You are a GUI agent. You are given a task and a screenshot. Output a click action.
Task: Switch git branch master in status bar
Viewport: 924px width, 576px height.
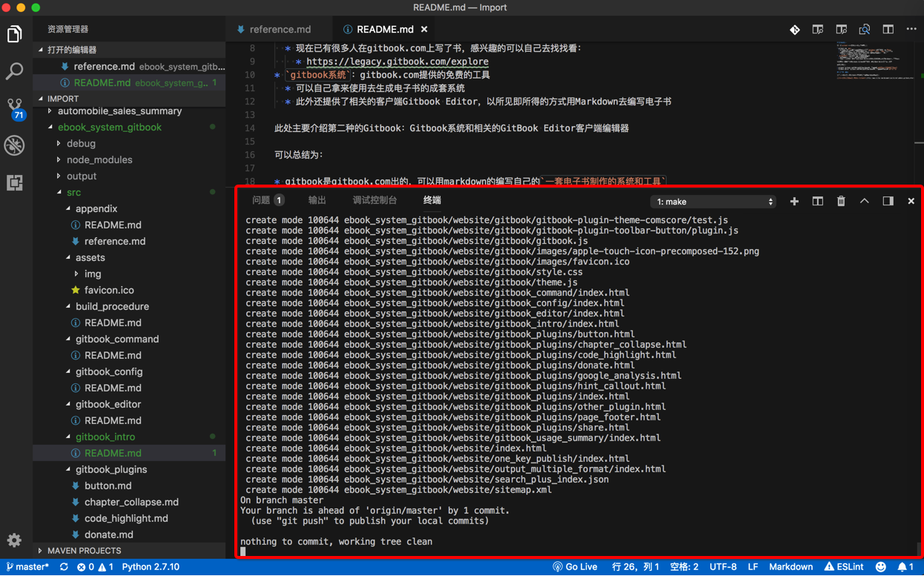(x=27, y=567)
